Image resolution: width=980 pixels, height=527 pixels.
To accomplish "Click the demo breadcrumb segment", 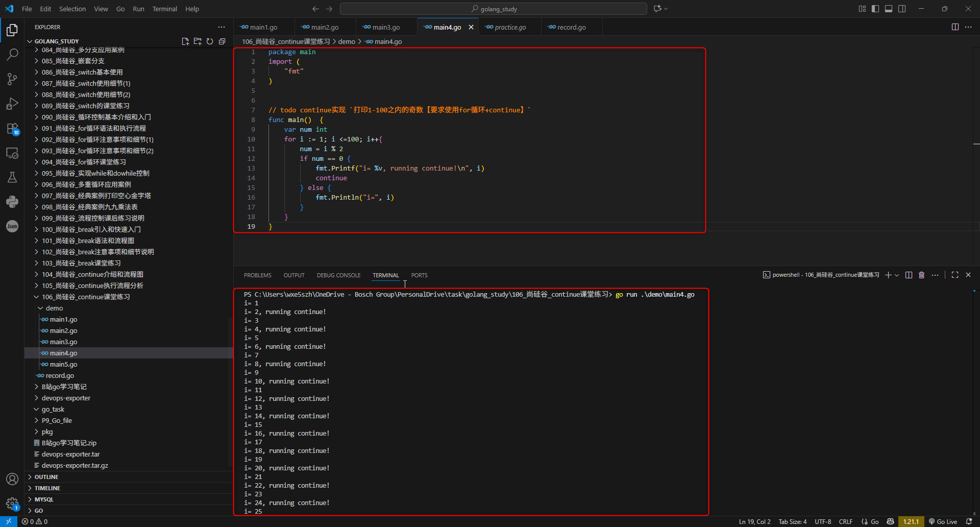I will point(347,41).
